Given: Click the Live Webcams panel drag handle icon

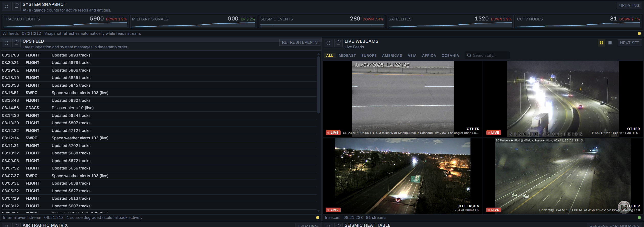Looking at the screenshot, I should [328, 43].
